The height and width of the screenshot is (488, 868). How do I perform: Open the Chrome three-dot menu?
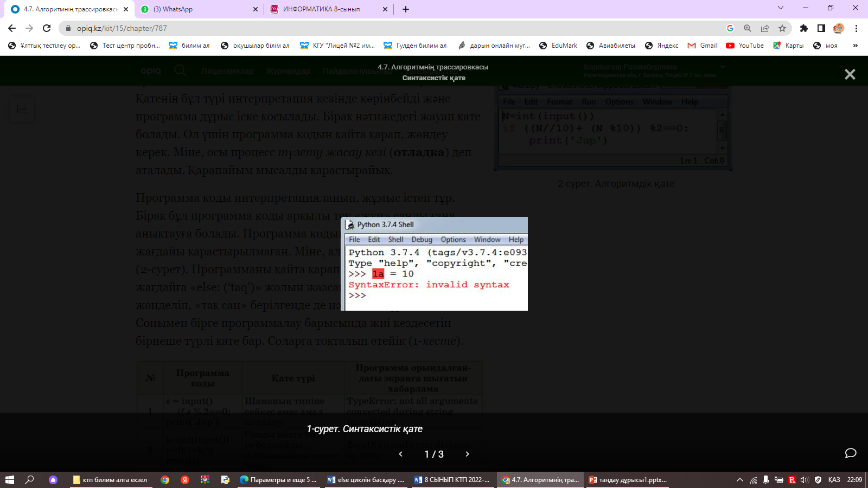pyautogui.click(x=856, y=28)
